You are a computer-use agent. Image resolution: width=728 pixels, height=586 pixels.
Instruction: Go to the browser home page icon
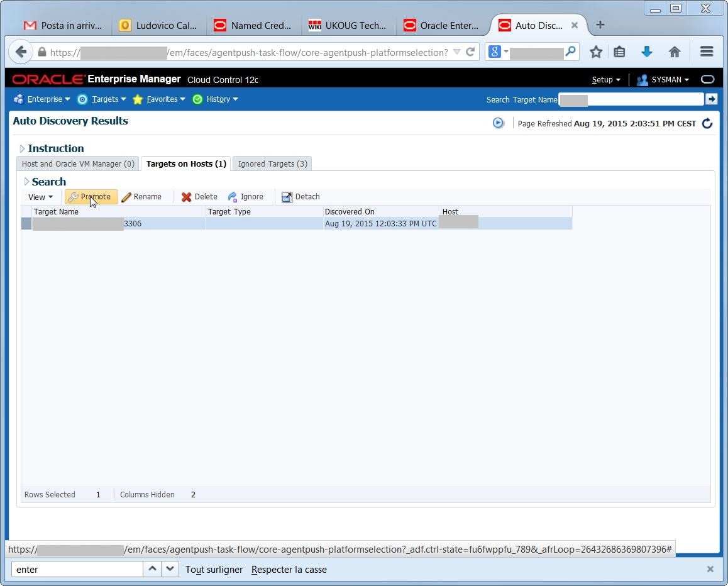pos(675,52)
